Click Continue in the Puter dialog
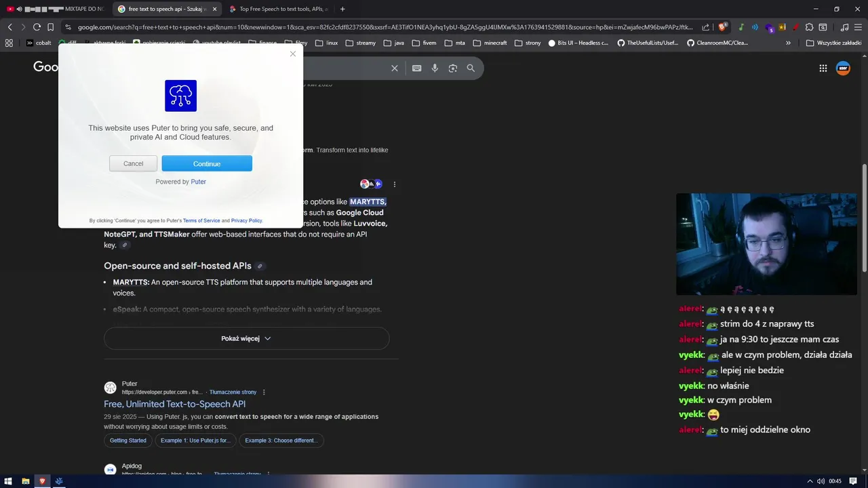The width and height of the screenshot is (868, 488). (x=207, y=163)
